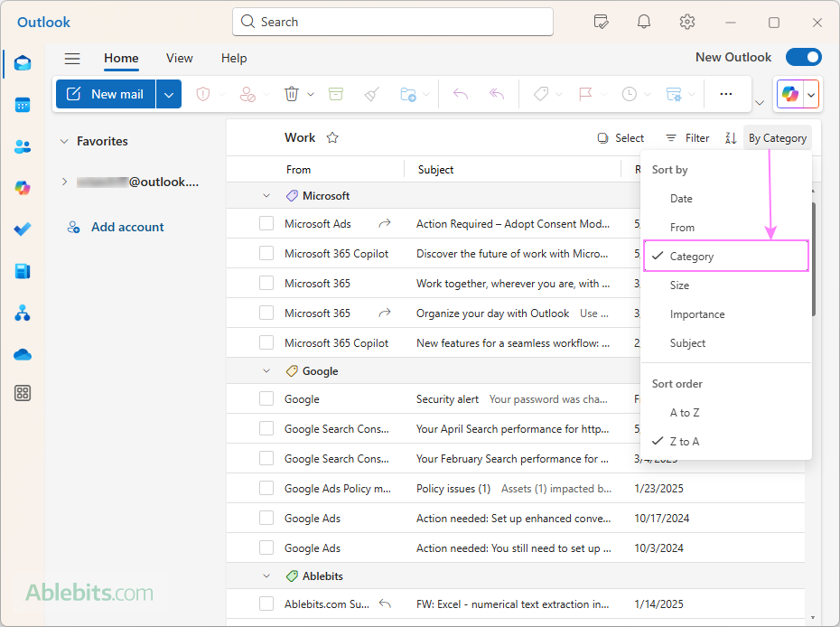Check the Organize your day message checkbox
Screen dimensions: 840x627
(x=266, y=313)
